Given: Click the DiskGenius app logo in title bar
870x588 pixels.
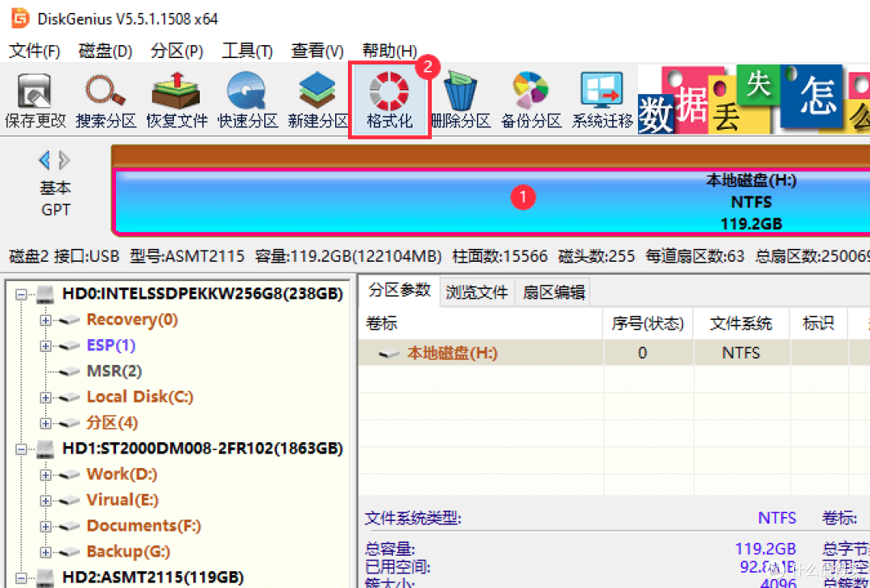Looking at the screenshot, I should (19, 18).
